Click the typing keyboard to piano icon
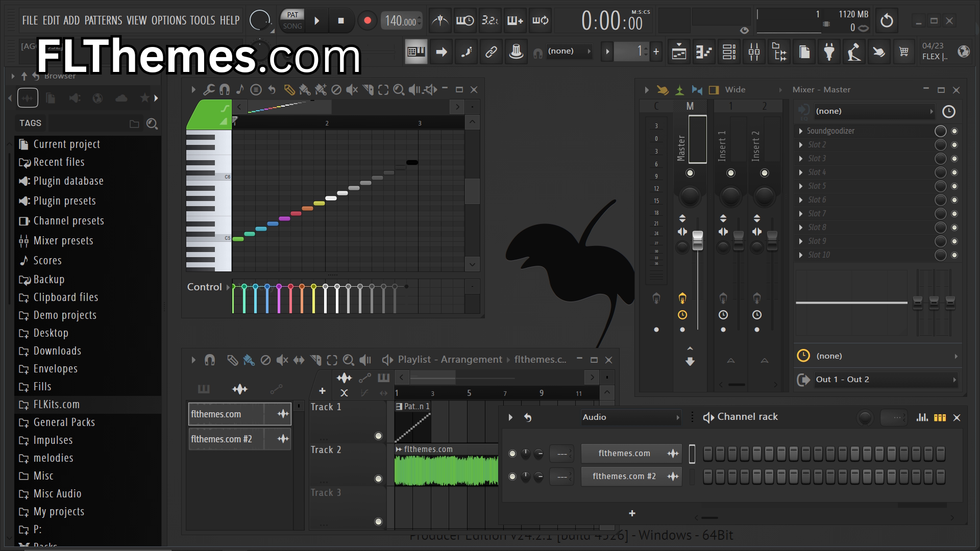Viewport: 980px width, 551px height. click(416, 52)
